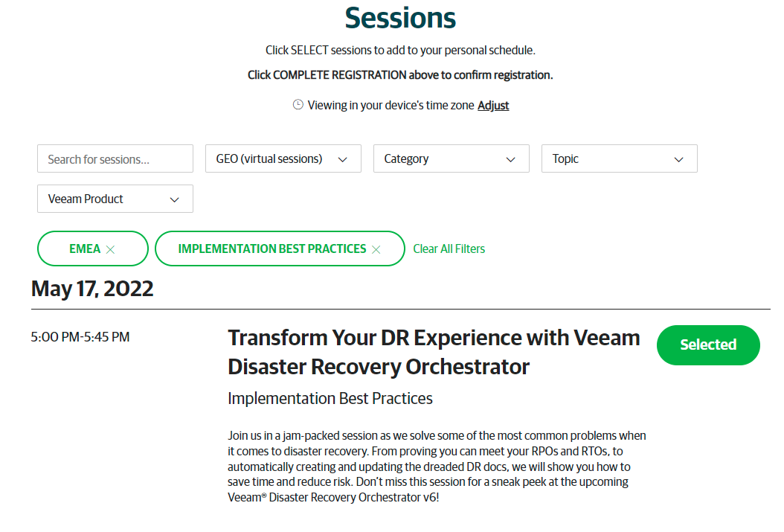Click the Topic dropdown chevron arrow
784x532 pixels.
(678, 159)
